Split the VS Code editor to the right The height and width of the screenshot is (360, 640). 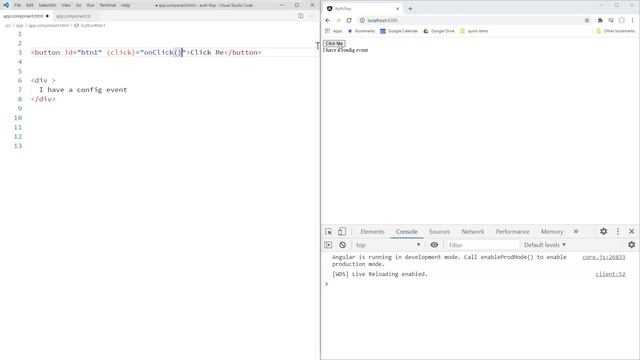click(301, 16)
